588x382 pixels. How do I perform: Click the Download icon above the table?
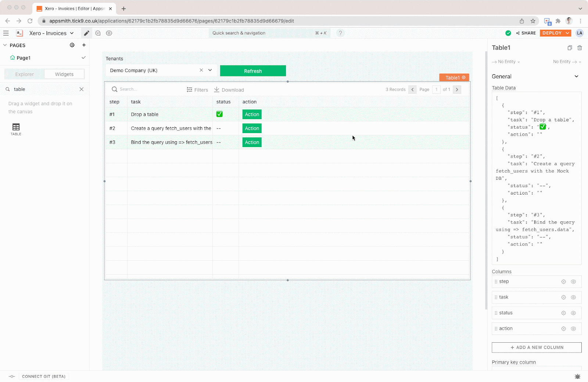click(218, 89)
